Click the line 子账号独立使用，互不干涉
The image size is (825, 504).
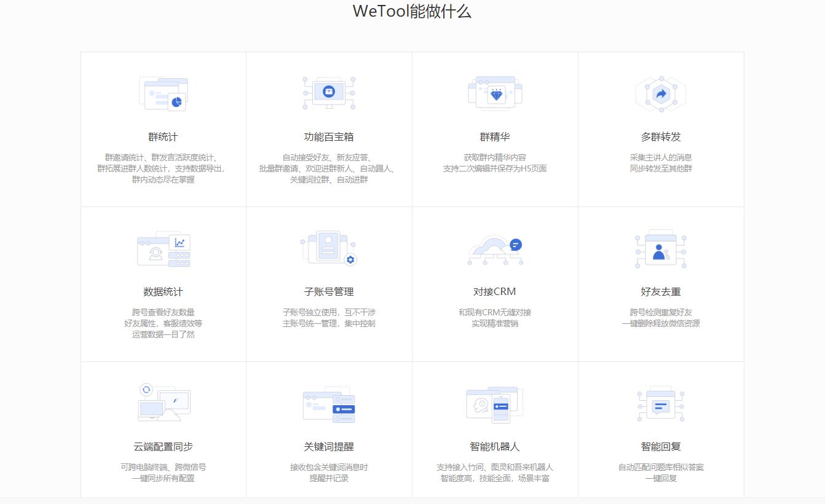point(329,312)
